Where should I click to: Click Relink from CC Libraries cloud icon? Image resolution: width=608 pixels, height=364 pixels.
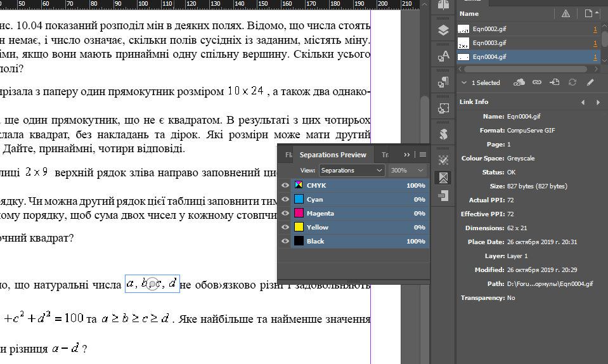(519, 82)
